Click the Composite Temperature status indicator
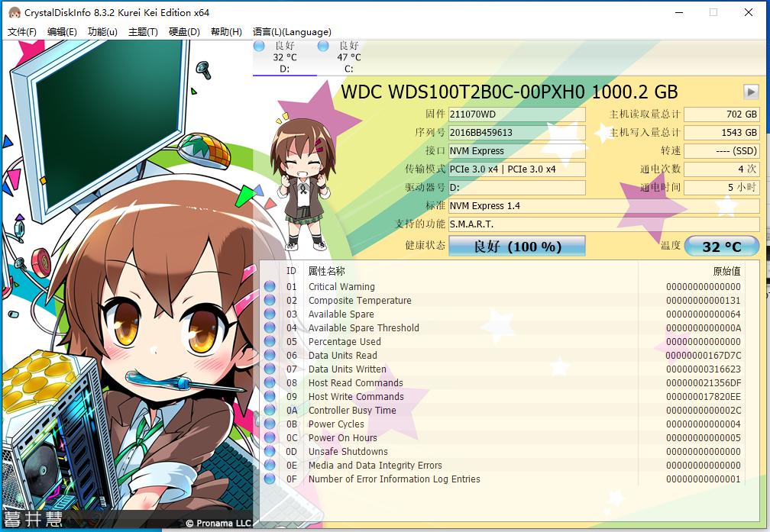The image size is (770, 532). (x=269, y=300)
